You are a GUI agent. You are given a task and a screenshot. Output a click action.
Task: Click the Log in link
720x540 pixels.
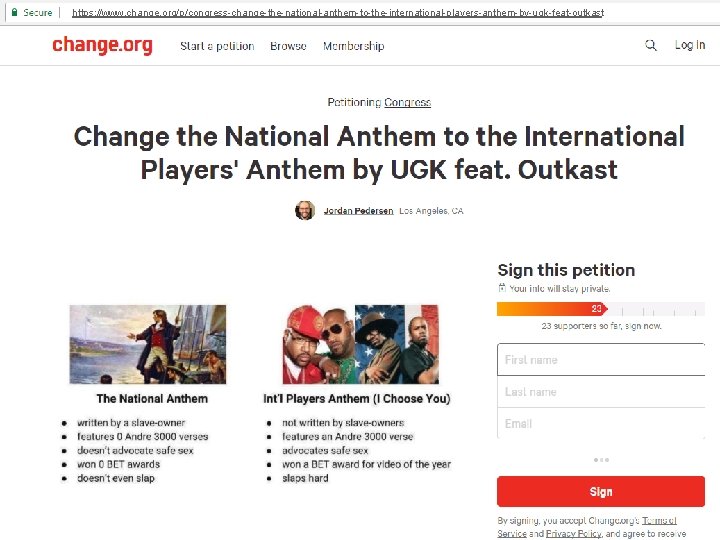pyautogui.click(x=689, y=45)
